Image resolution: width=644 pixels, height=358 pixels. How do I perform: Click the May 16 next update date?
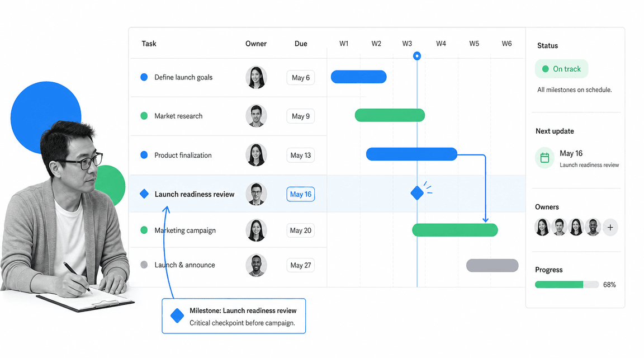571,153
